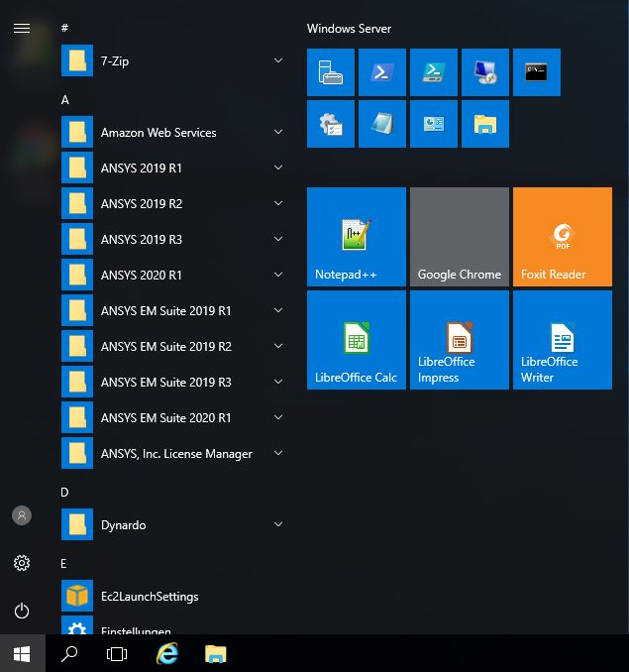Open the PowerShell ISE tile
This screenshot has height=672, width=629.
pyautogui.click(x=433, y=72)
